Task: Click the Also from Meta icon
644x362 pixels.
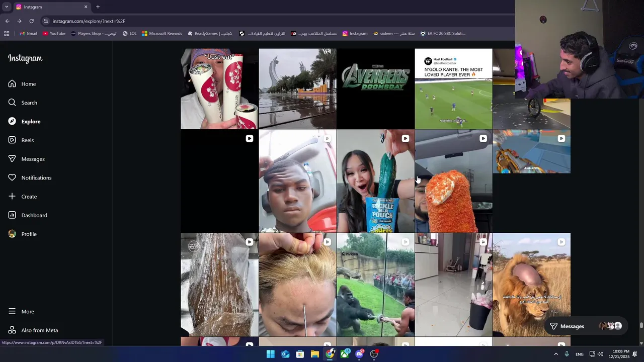Action: point(12,330)
